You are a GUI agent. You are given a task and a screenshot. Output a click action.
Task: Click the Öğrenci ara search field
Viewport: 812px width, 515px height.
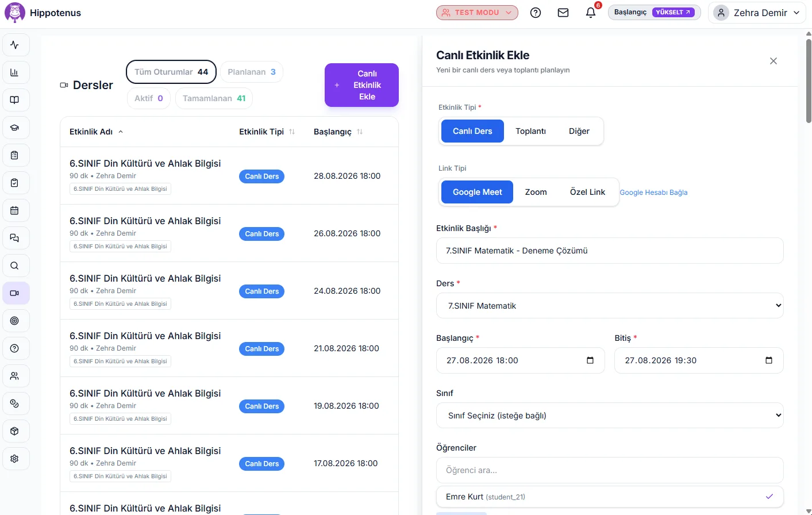click(x=610, y=470)
